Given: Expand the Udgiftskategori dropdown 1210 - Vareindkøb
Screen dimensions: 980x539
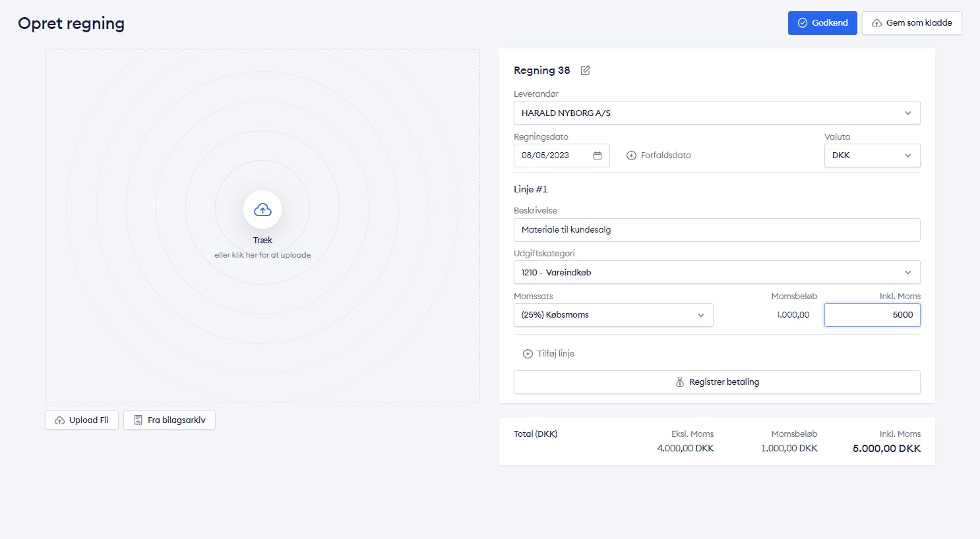Looking at the screenshot, I should click(717, 272).
